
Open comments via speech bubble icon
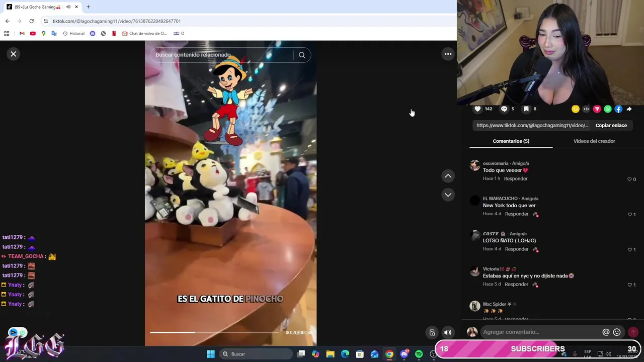coord(504,109)
